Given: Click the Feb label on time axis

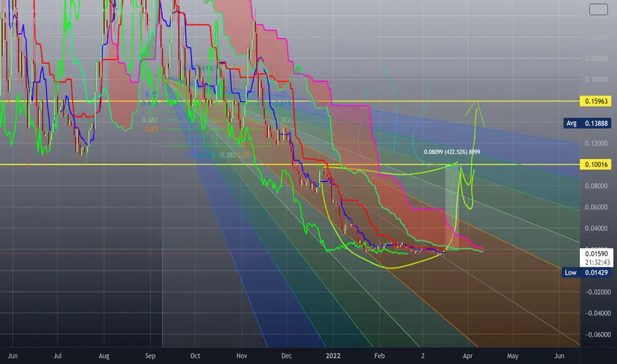Looking at the screenshot, I should (x=379, y=356).
